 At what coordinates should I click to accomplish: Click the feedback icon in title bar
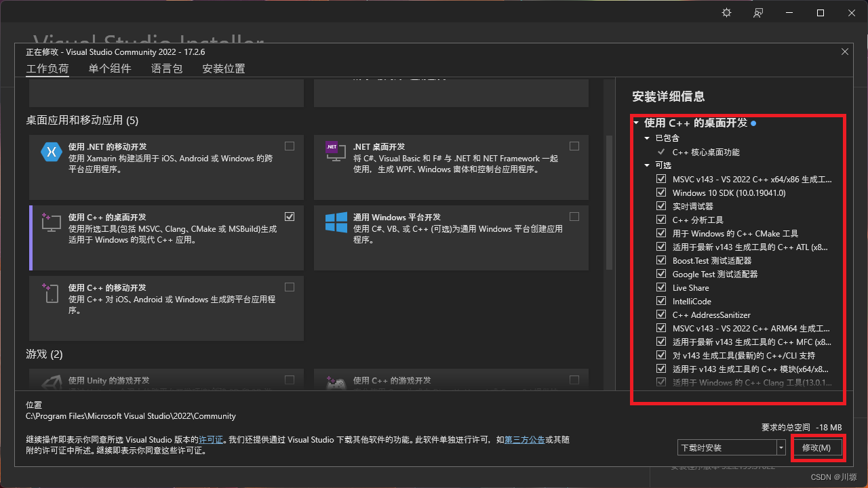click(x=758, y=12)
